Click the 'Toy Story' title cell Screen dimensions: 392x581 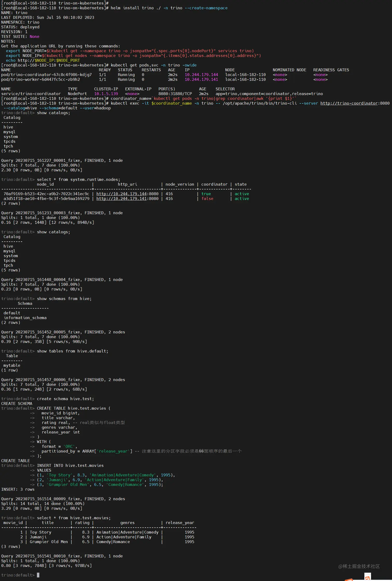click(x=40, y=532)
